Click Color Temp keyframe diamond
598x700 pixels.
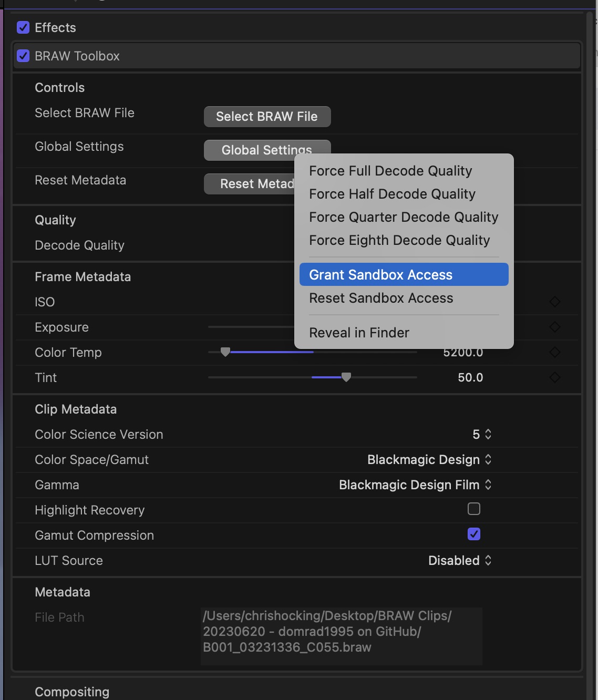point(554,352)
